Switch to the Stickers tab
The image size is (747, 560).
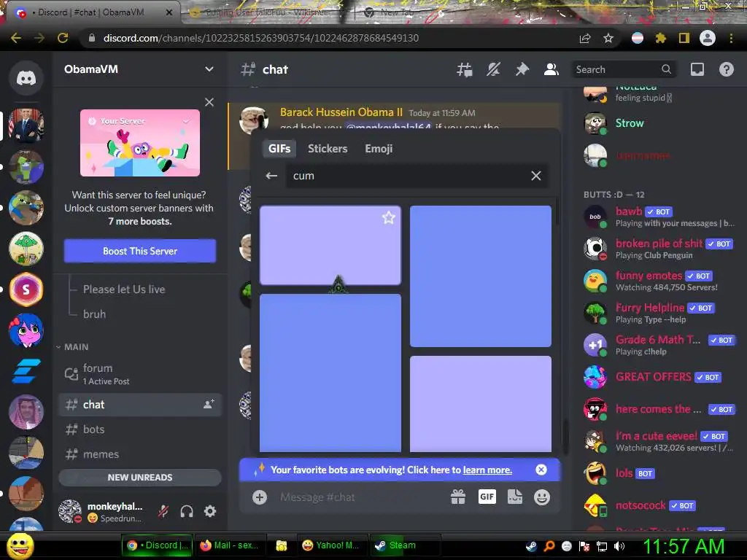(x=328, y=149)
